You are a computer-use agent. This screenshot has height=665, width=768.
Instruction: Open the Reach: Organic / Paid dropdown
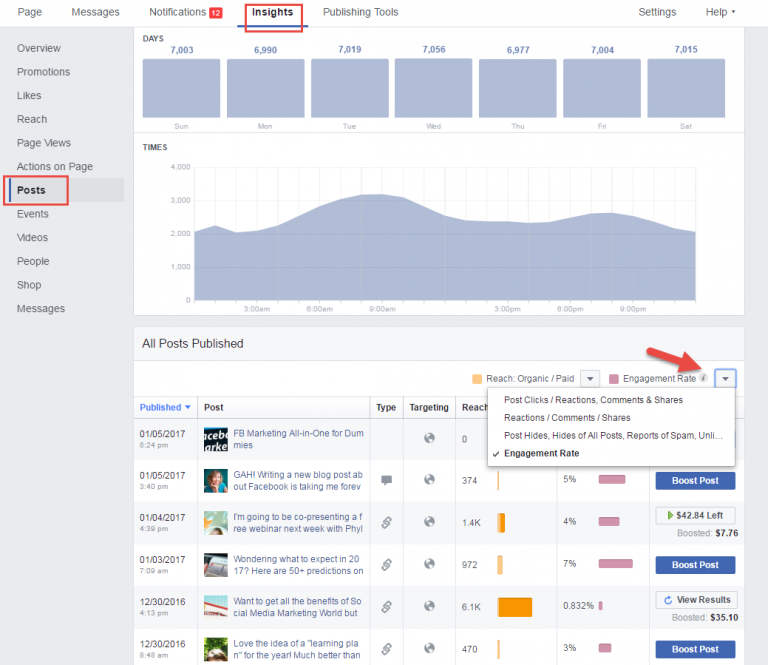pos(590,379)
